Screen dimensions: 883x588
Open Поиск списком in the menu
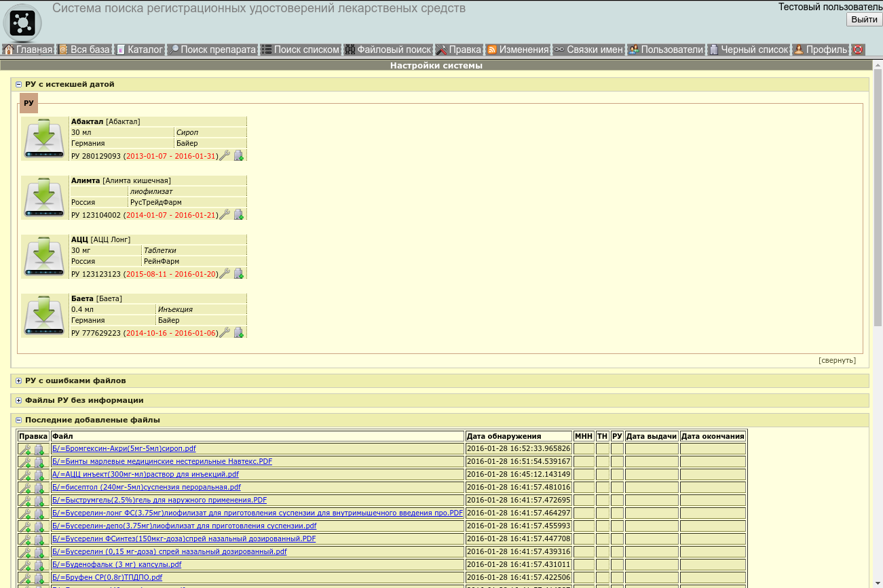pos(301,50)
